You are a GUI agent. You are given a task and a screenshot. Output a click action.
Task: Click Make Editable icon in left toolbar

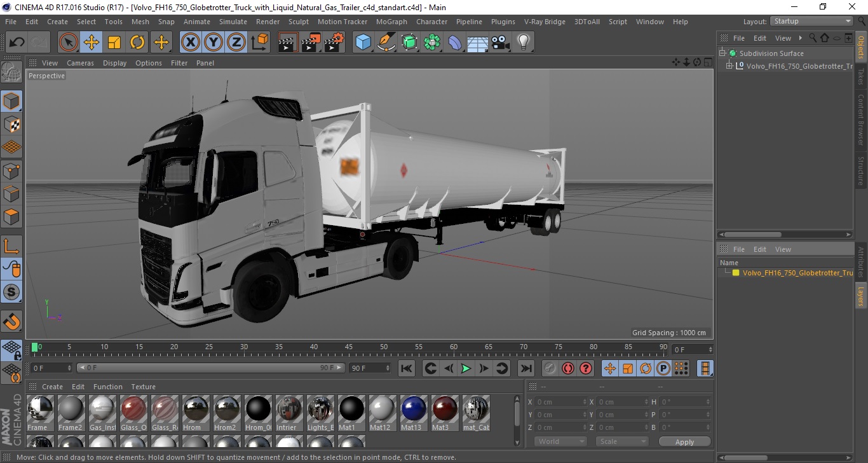click(11, 73)
